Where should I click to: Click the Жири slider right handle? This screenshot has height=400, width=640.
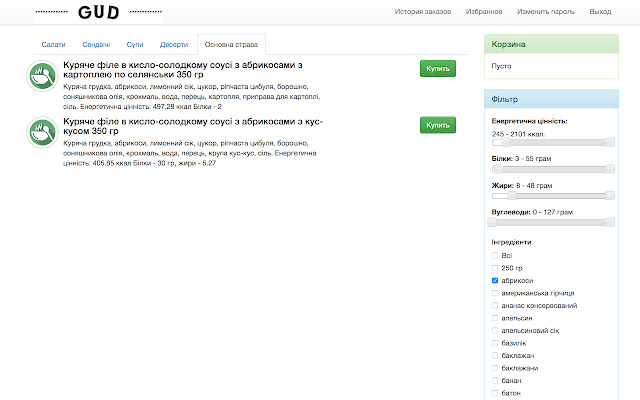point(610,196)
